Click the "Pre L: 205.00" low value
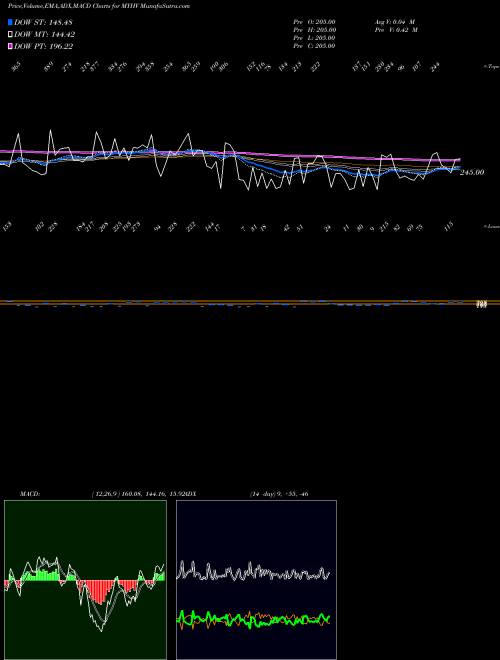500x660 pixels. tap(314, 38)
